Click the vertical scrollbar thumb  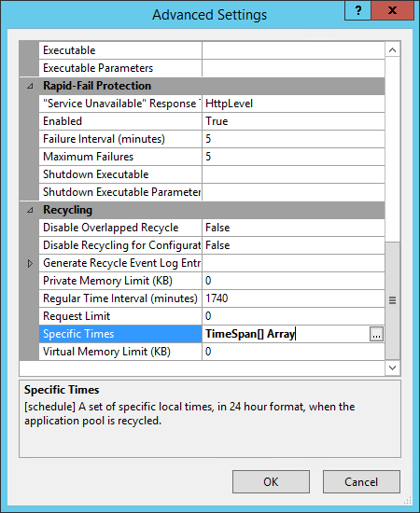coord(393,300)
